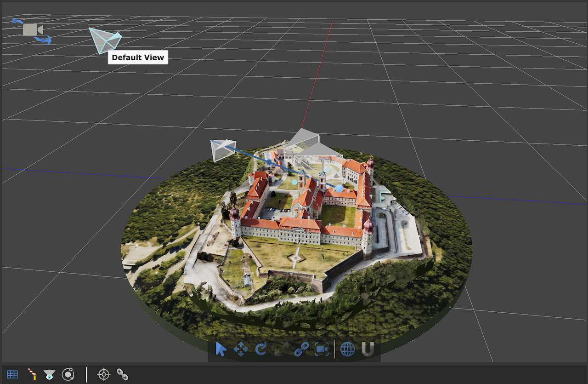
Task: Toggle the magnet snapping button
Action: (367, 350)
